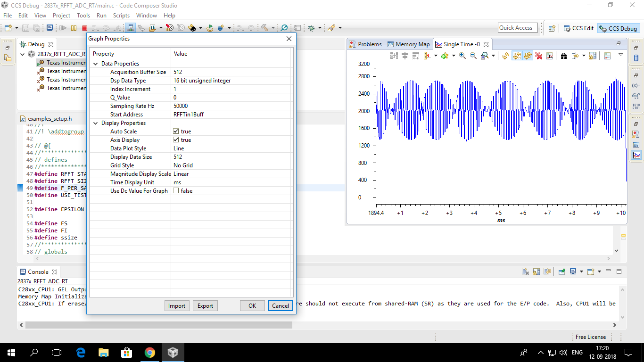Close the Graph Properties dialog
The width and height of the screenshot is (644, 362).
click(289, 39)
